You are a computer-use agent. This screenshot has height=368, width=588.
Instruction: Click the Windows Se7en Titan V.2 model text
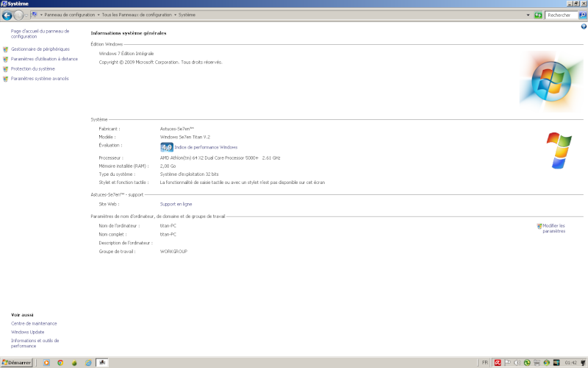pyautogui.click(x=185, y=137)
